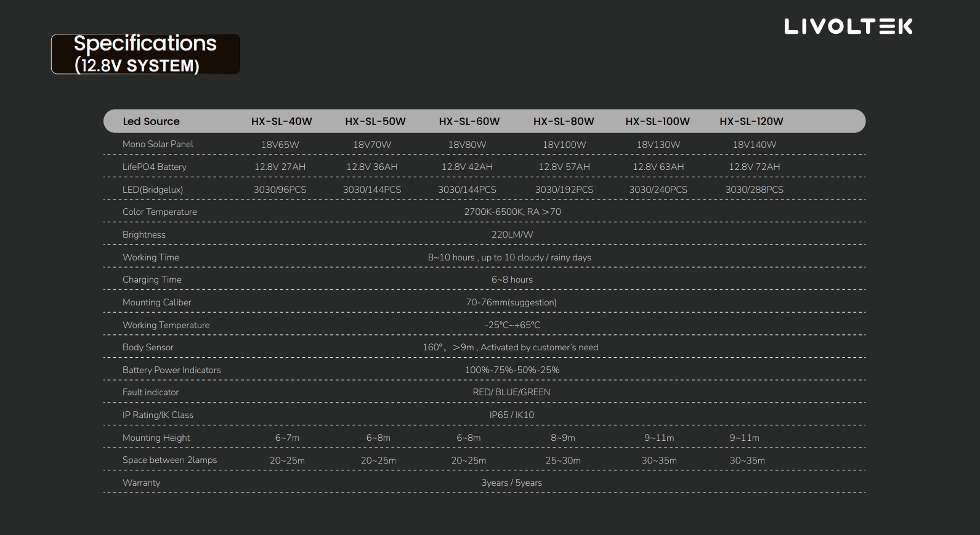This screenshot has width=980, height=535.
Task: Click the 12.8V 57AH battery value
Action: (564, 167)
